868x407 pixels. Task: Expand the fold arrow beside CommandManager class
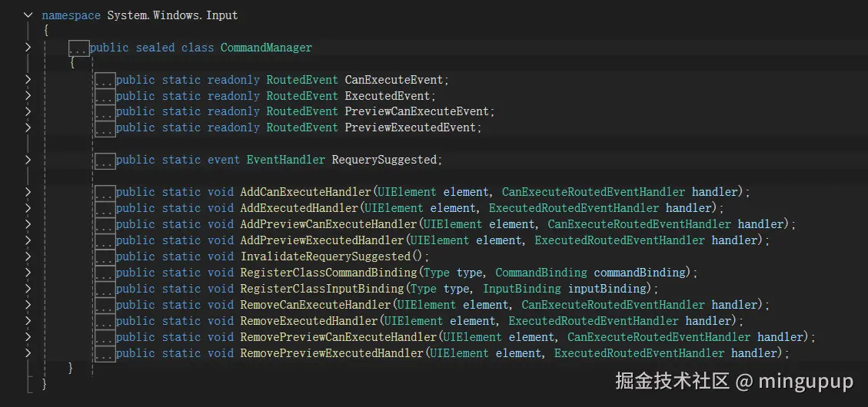(x=28, y=48)
